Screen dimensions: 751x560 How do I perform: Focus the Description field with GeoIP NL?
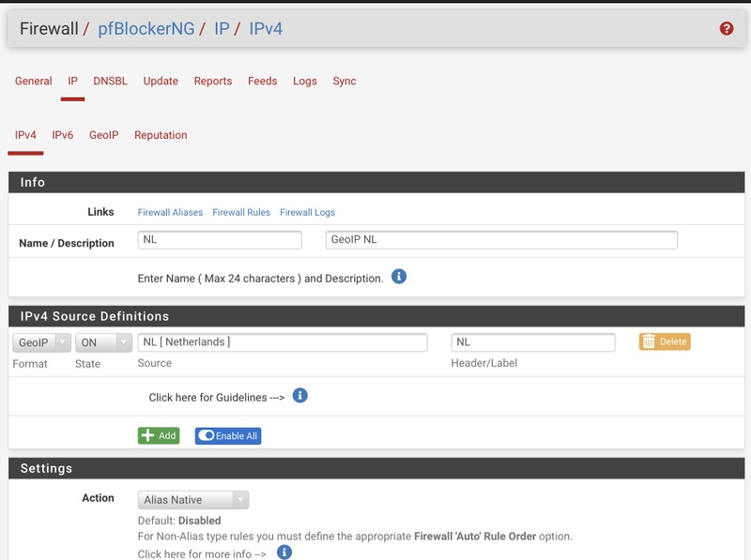[x=501, y=240]
